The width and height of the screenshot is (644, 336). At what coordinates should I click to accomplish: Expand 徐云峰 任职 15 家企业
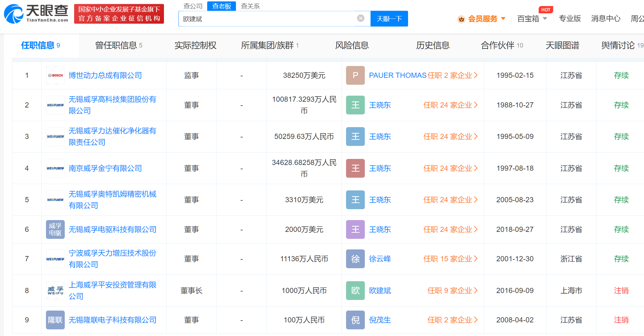pyautogui.click(x=451, y=259)
